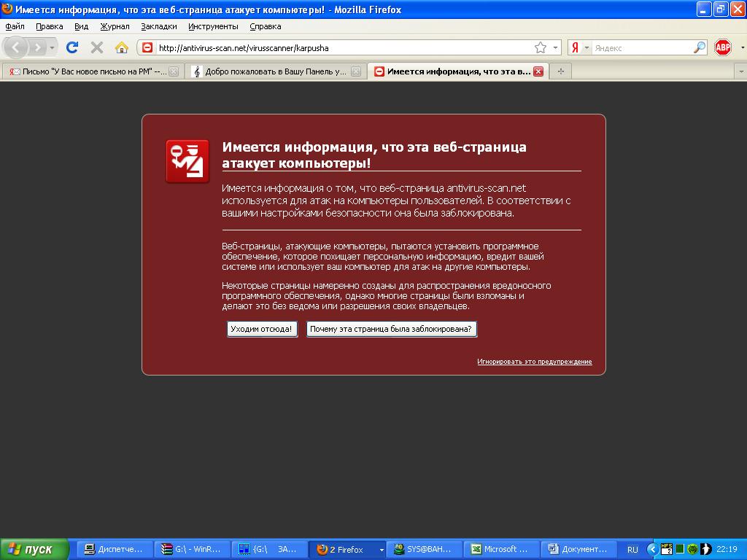This screenshot has width=747, height=560.
Task: Click the green grid tray icon
Action: [680, 549]
